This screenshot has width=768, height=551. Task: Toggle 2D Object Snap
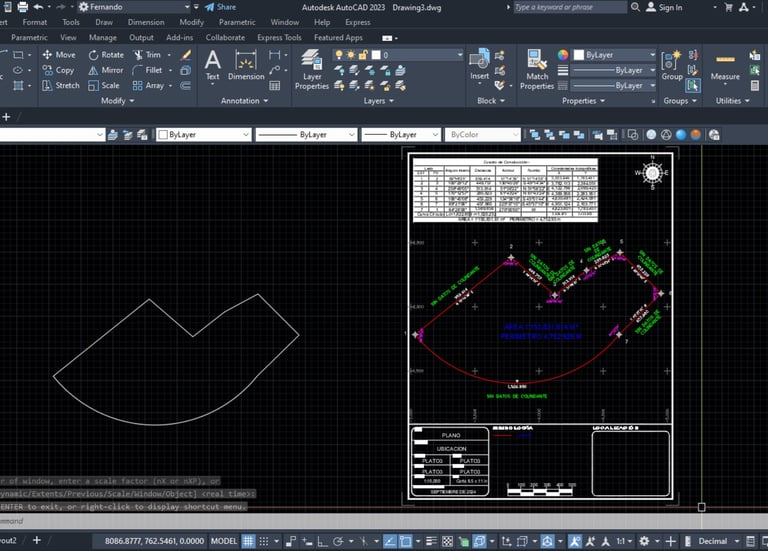point(405,541)
